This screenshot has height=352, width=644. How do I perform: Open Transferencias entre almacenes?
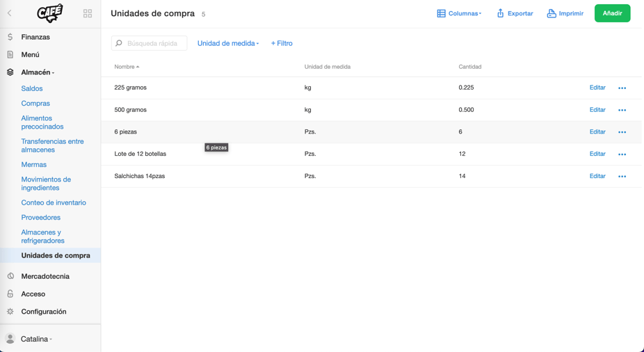click(x=53, y=145)
